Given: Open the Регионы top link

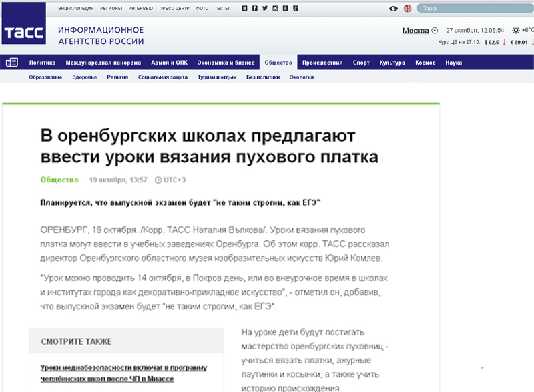Looking at the screenshot, I should coord(111,8).
